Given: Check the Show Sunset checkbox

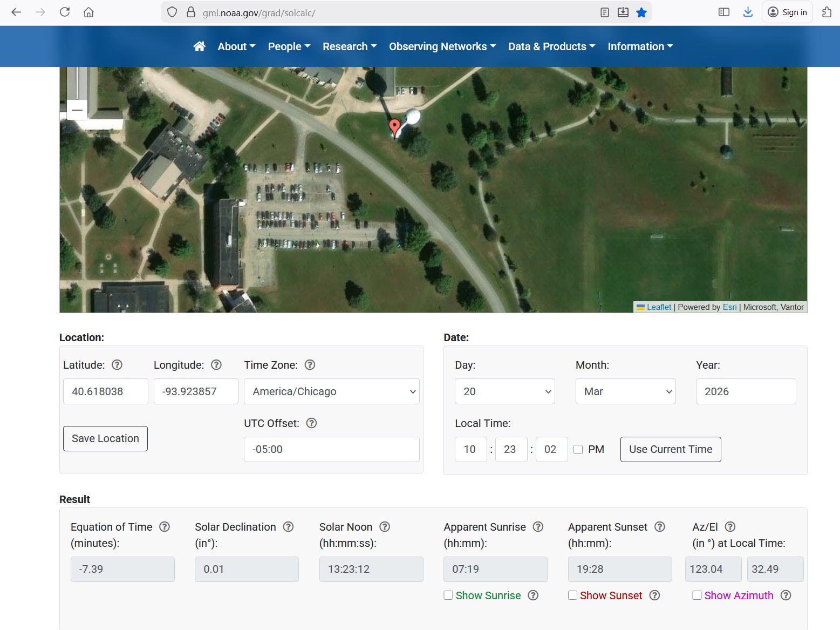Looking at the screenshot, I should click(x=572, y=595).
